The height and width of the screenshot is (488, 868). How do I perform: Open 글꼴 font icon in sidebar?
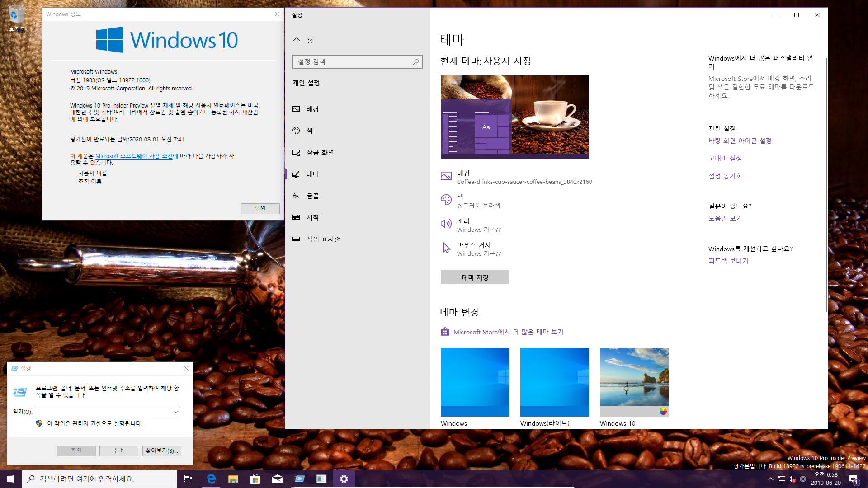(296, 196)
